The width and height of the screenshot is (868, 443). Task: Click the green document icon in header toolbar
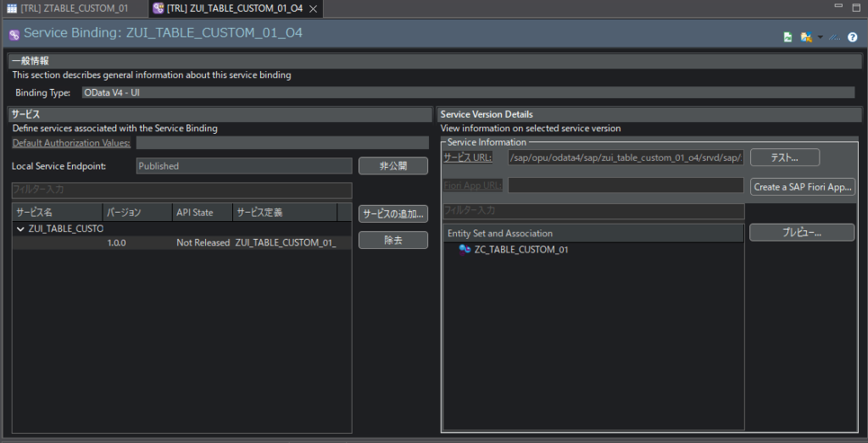click(x=788, y=37)
